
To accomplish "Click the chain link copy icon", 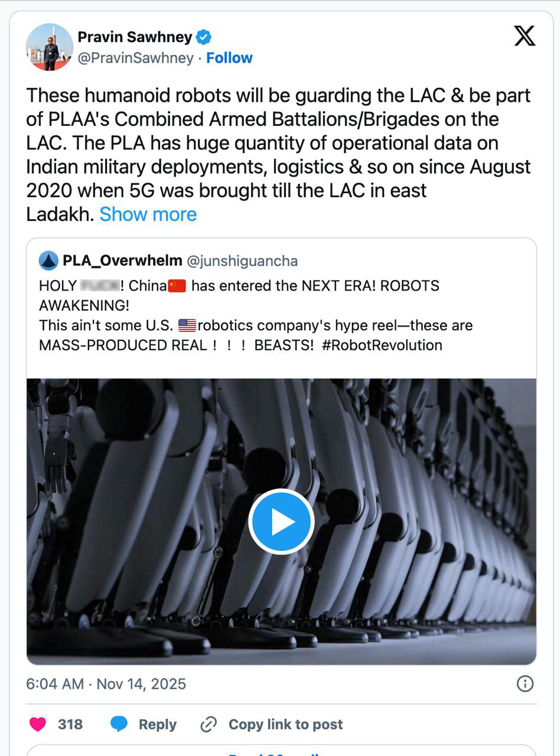I will click(209, 724).
